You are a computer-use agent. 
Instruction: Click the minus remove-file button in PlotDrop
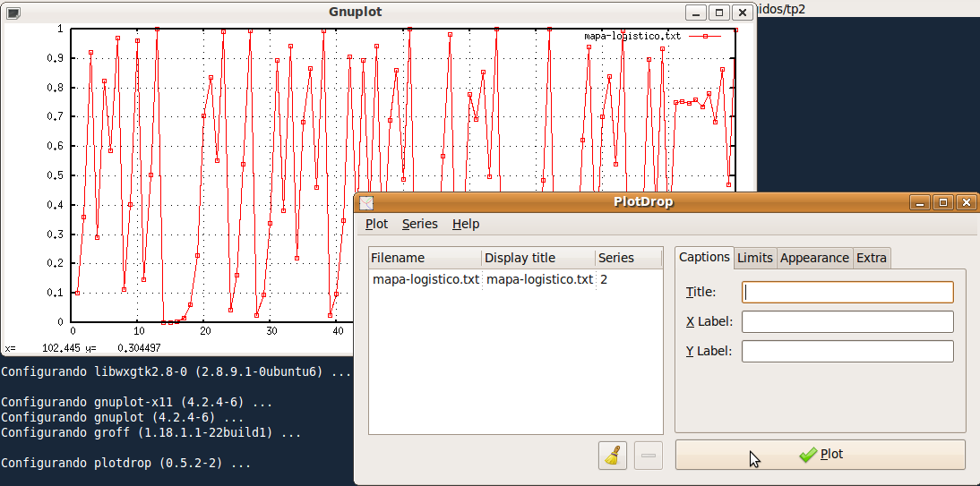point(649,456)
